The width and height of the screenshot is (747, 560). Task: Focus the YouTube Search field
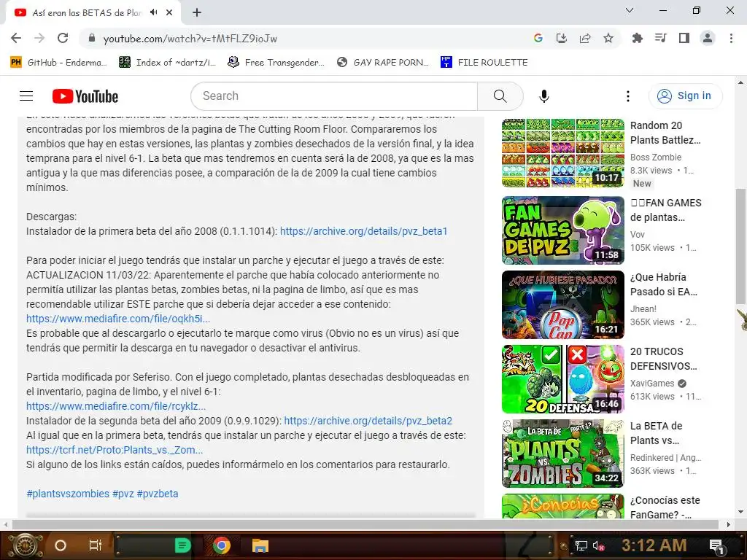pyautogui.click(x=334, y=96)
